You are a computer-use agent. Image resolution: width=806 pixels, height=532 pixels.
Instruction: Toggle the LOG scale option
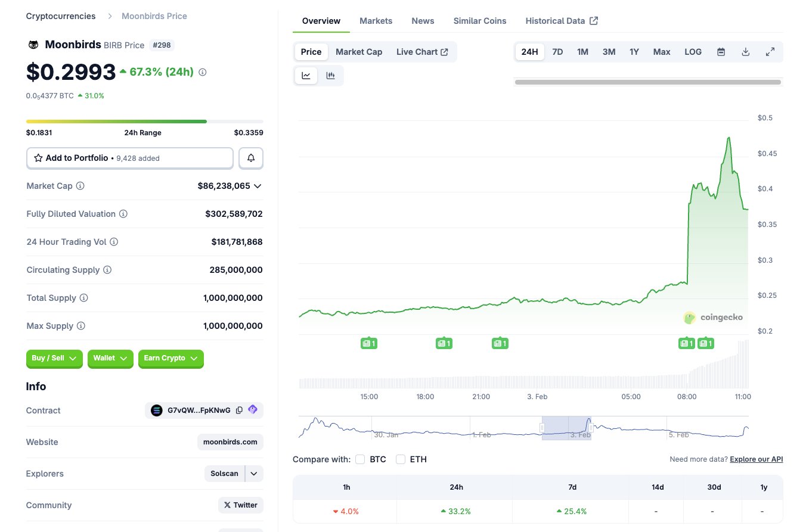pos(693,52)
